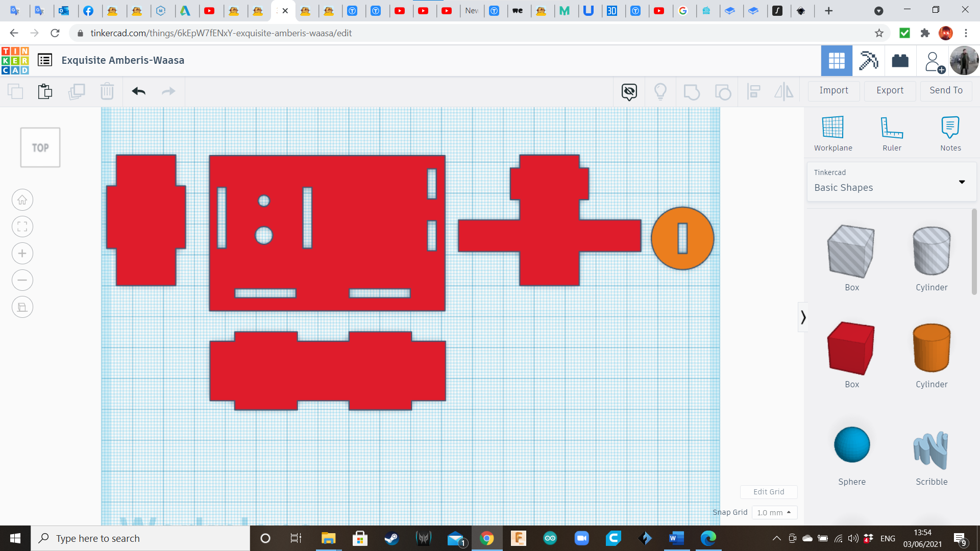The width and height of the screenshot is (980, 551).
Task: Click the Export button
Action: point(890,90)
